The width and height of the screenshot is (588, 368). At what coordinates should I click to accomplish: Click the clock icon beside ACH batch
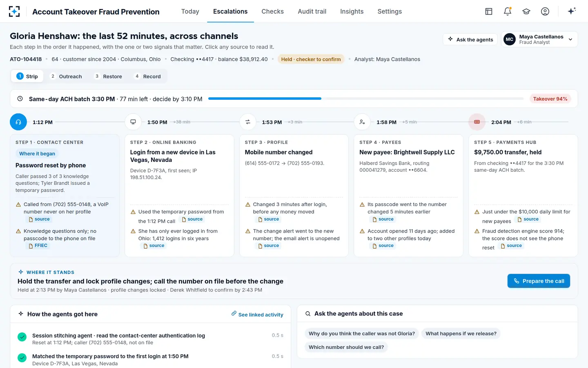[20, 99]
